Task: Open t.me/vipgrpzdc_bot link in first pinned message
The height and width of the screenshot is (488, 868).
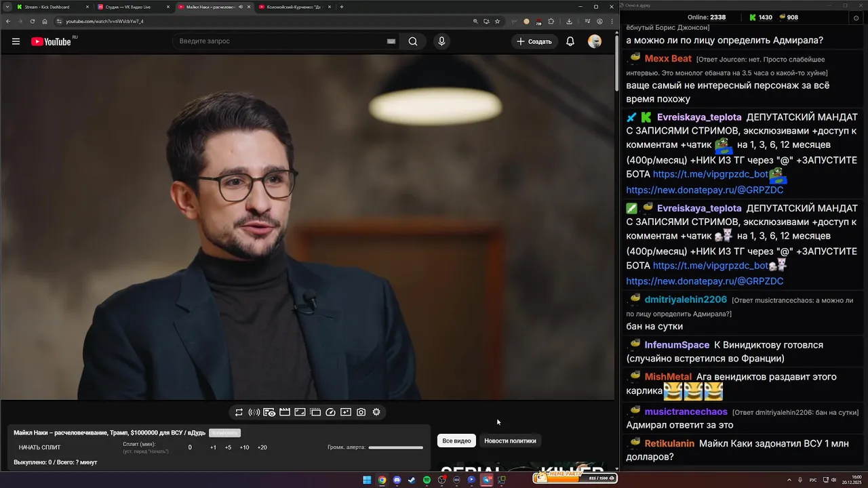Action: click(x=710, y=174)
